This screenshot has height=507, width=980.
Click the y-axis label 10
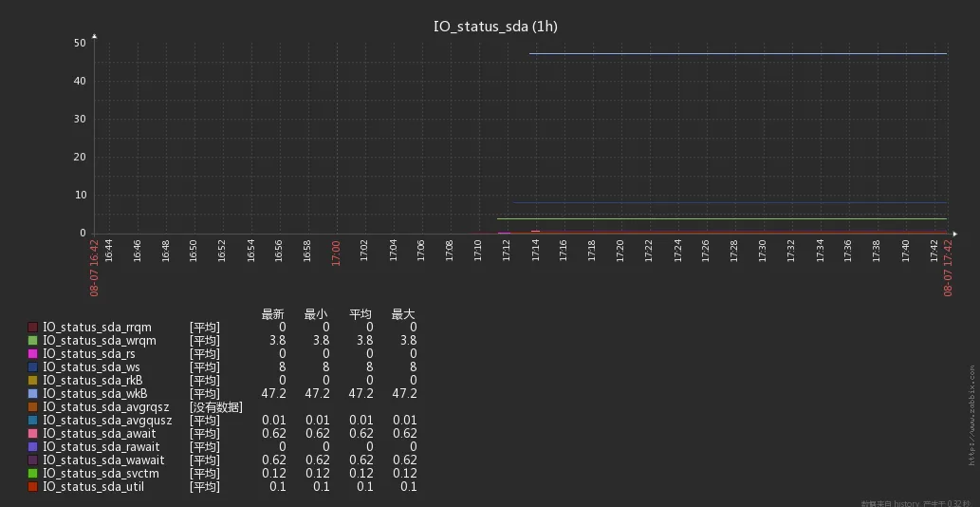tap(80, 195)
